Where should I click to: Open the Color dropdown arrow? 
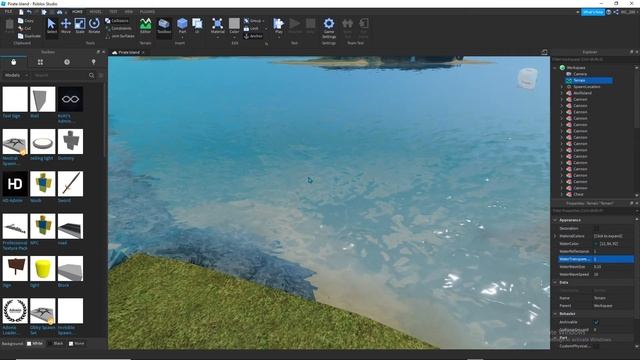pos(234,37)
